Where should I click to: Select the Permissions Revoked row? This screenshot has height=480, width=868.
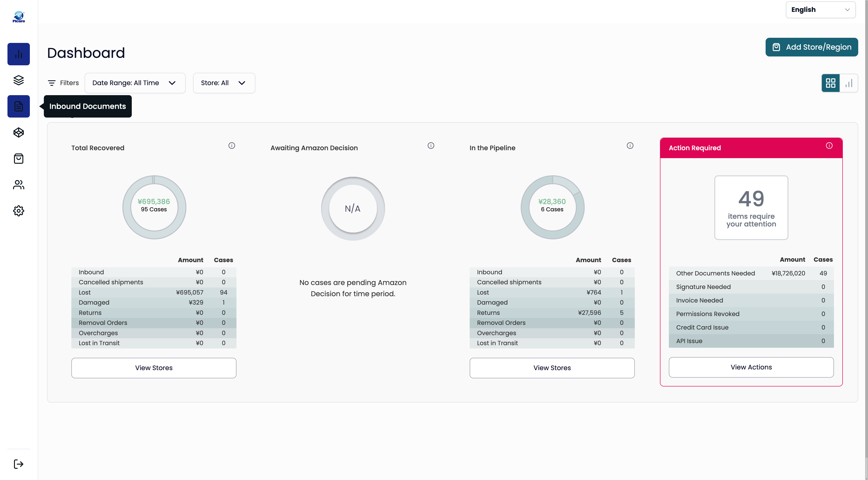(x=751, y=314)
